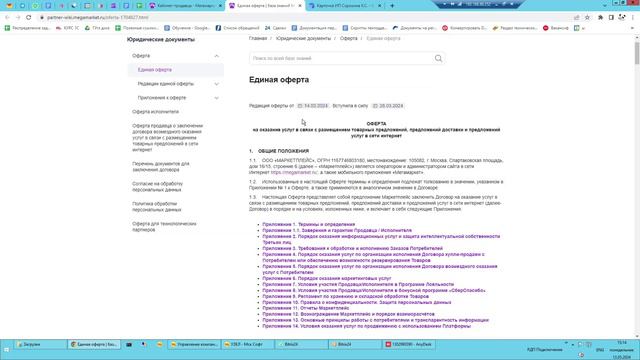The width and height of the screenshot is (640, 360).
Task: Open the Chrome 'Единая оферта' taskbar item
Action: click(94, 344)
